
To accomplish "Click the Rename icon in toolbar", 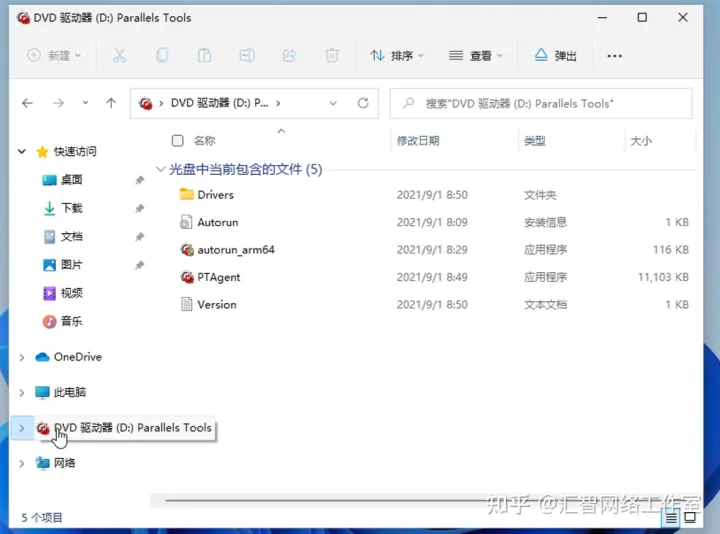I will (x=247, y=56).
